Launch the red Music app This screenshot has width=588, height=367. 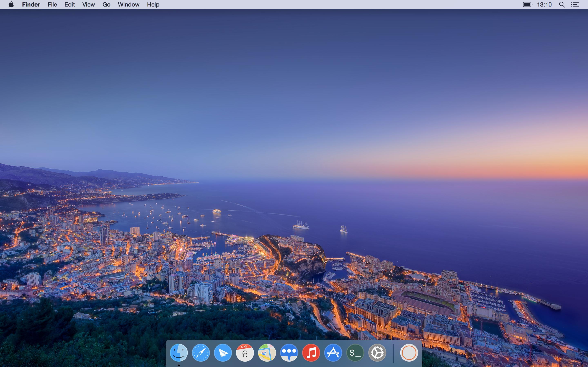311,353
